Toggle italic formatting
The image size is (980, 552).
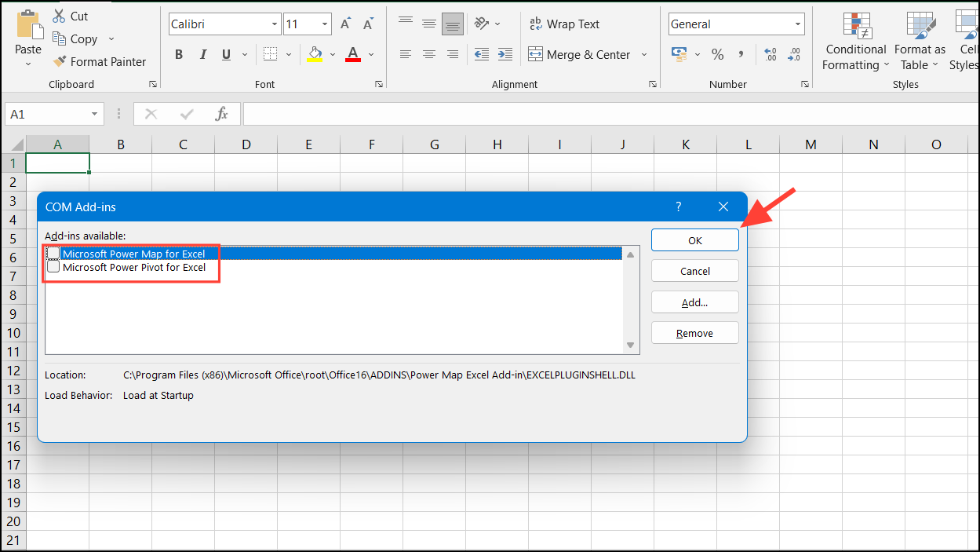(203, 55)
